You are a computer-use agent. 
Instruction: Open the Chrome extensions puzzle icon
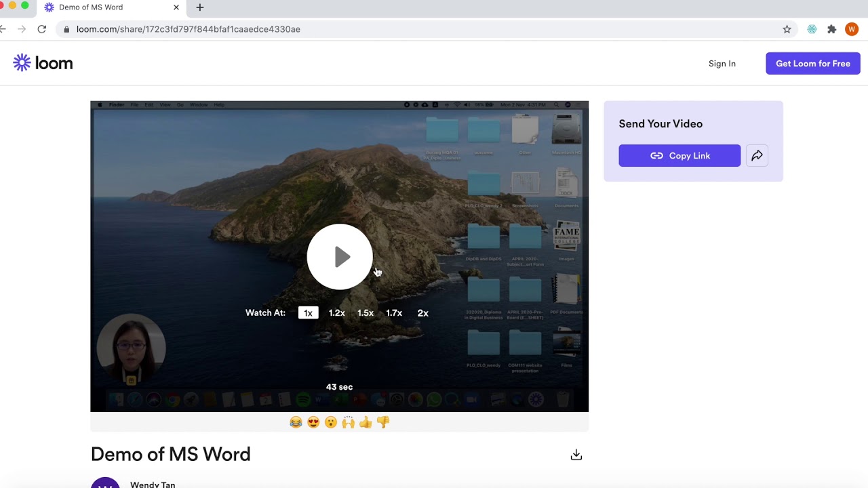pos(832,29)
